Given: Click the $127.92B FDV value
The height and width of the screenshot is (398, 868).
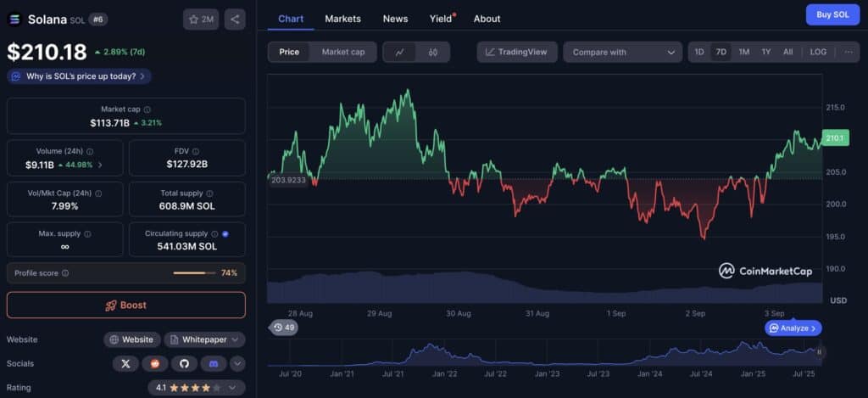Looking at the screenshot, I should click(x=187, y=164).
